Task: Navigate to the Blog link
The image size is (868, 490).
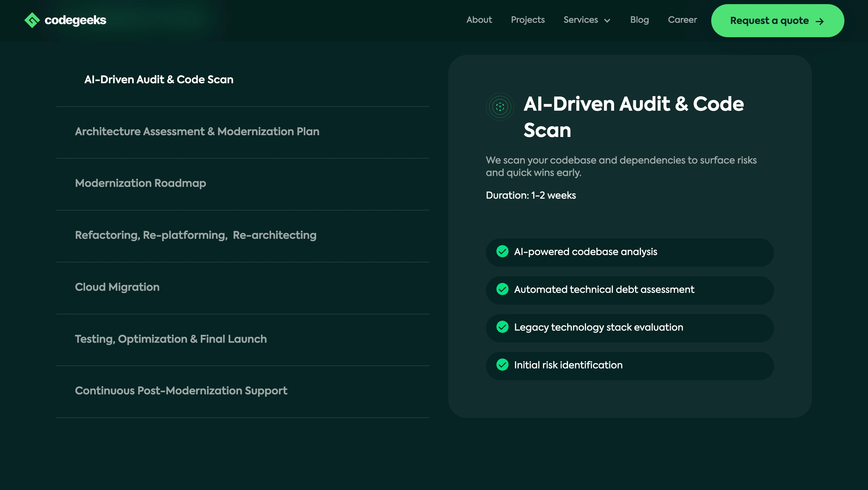Action: click(639, 20)
